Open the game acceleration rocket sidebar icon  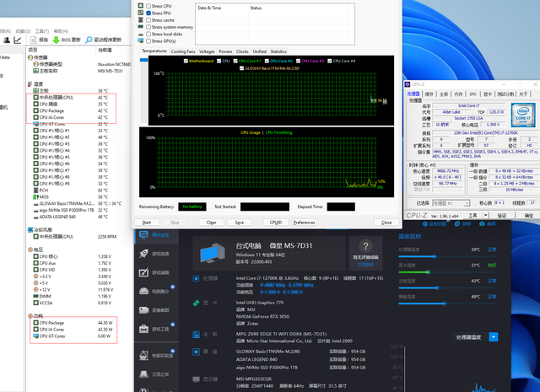coord(143,252)
